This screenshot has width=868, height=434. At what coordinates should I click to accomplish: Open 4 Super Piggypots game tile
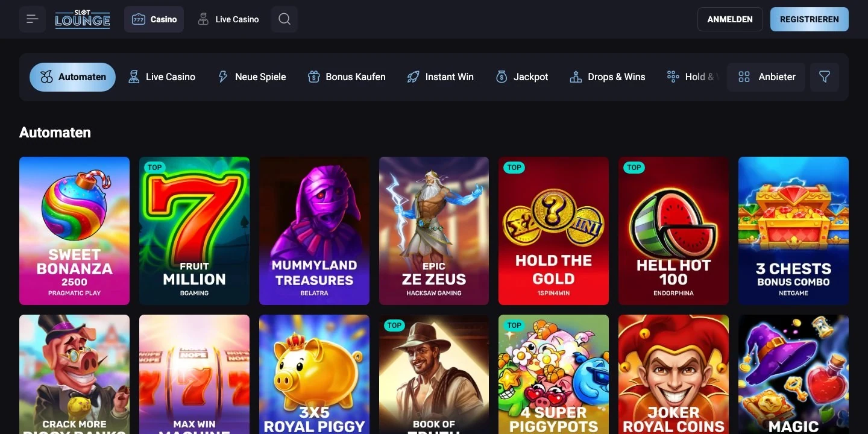553,374
